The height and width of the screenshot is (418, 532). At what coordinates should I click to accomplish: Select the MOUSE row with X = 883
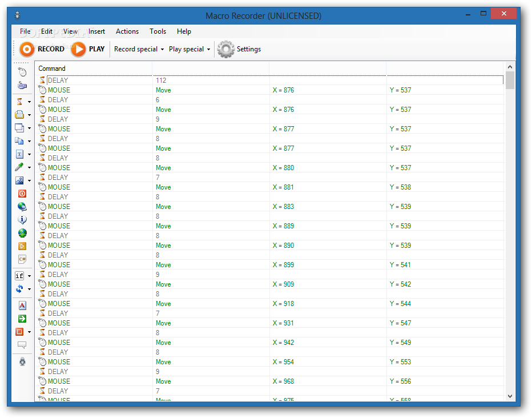coord(270,206)
